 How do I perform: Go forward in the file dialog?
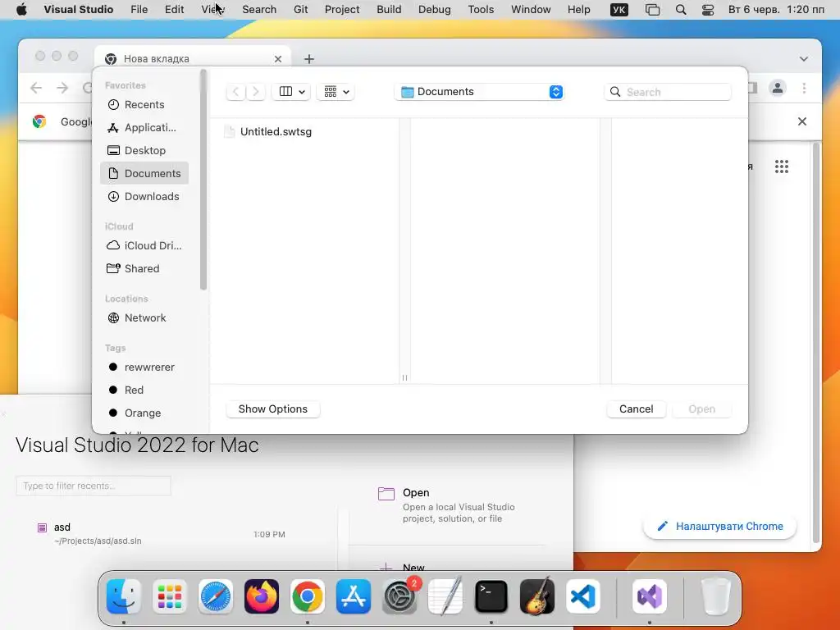256,92
